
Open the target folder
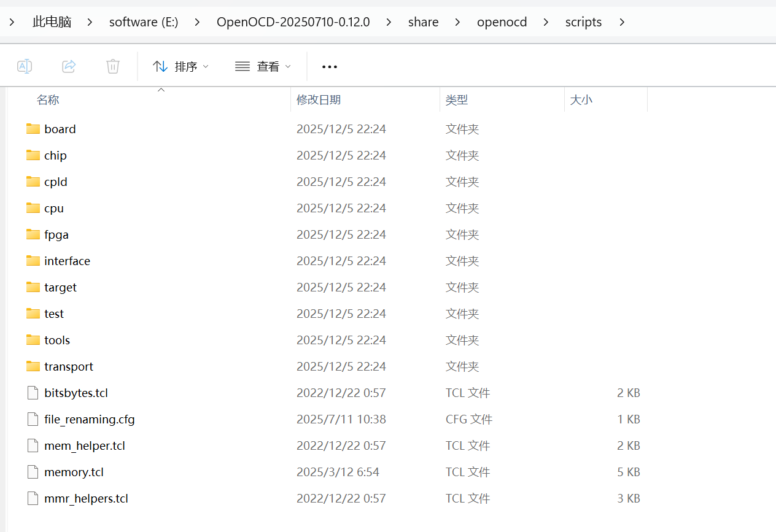click(x=60, y=287)
